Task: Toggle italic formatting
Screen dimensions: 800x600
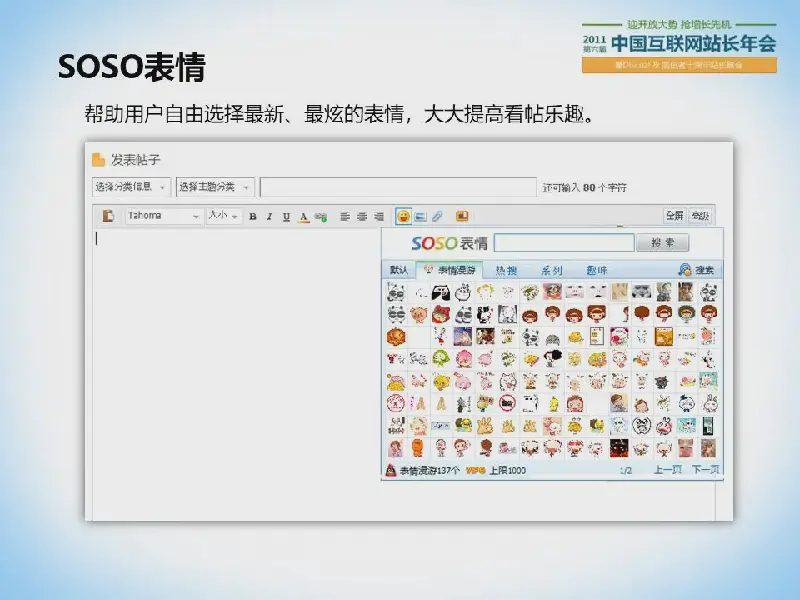Action: click(269, 216)
